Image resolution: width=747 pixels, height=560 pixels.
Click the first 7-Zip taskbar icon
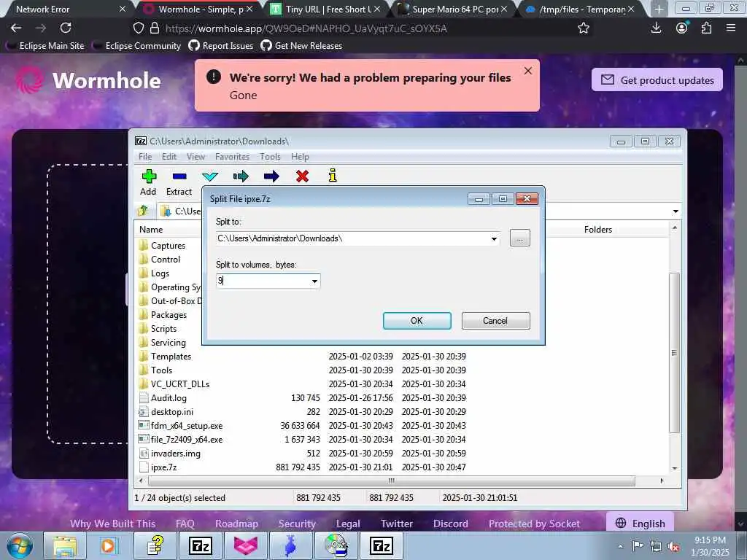coord(201,545)
